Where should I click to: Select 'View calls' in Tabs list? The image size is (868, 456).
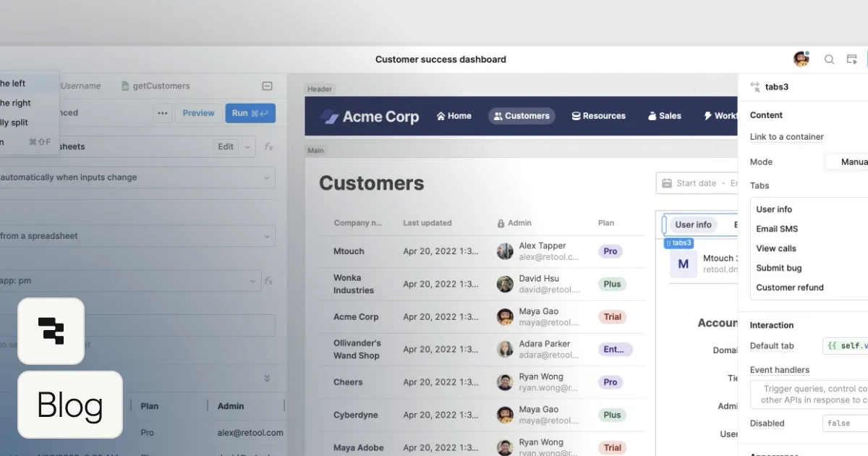tap(776, 248)
